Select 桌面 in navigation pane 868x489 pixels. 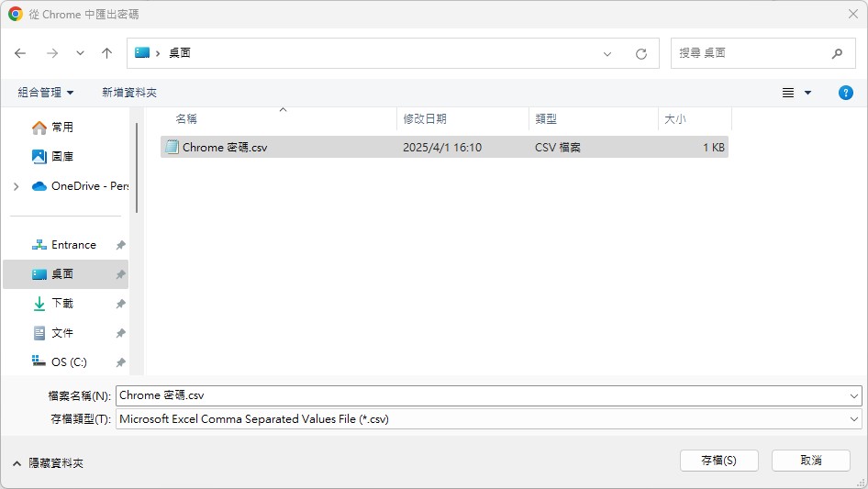(x=65, y=274)
